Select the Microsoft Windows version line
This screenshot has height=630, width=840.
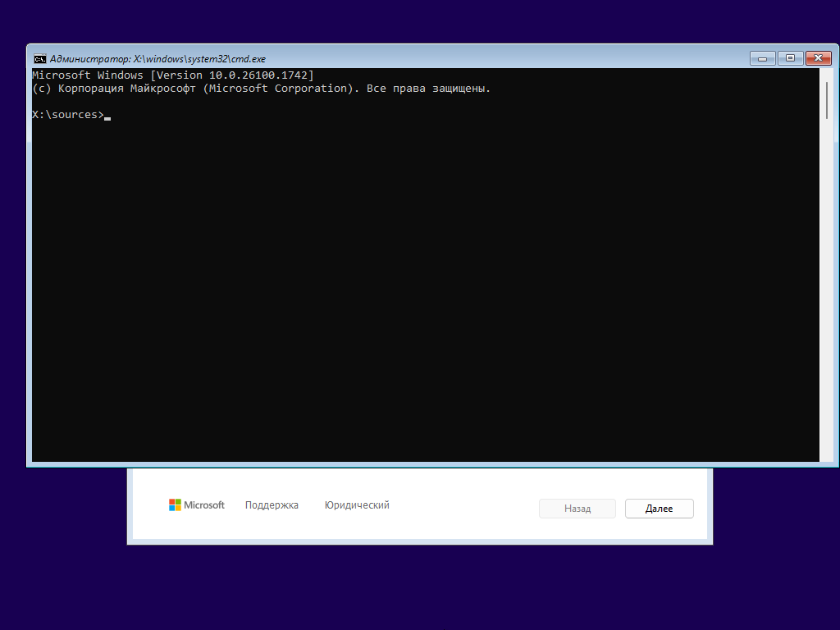click(x=172, y=75)
